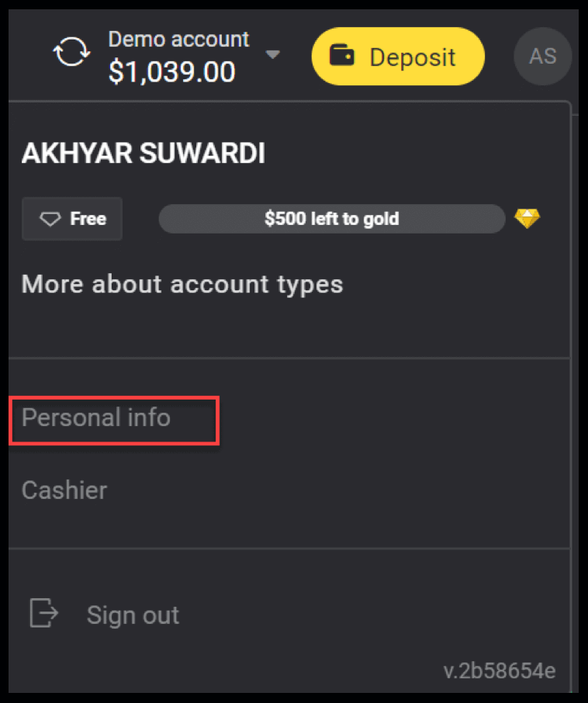Image resolution: width=588 pixels, height=703 pixels.
Task: Click the AKHYAR SUWARDI account name
Action: pos(144,153)
